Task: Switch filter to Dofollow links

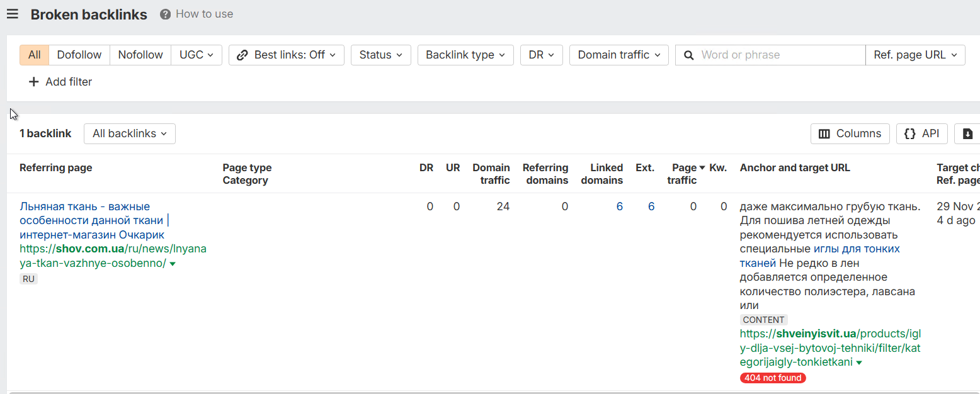Action: pos(79,55)
